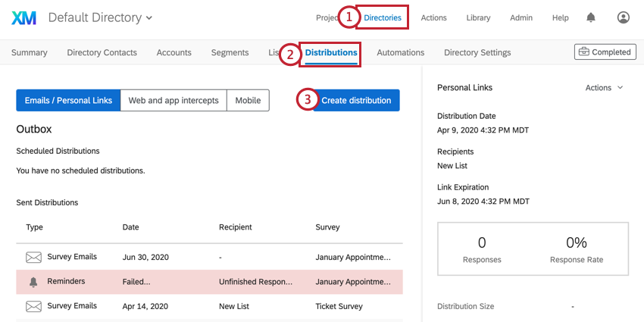Open the notifications bell icon
This screenshot has width=644, height=322.
(591, 17)
